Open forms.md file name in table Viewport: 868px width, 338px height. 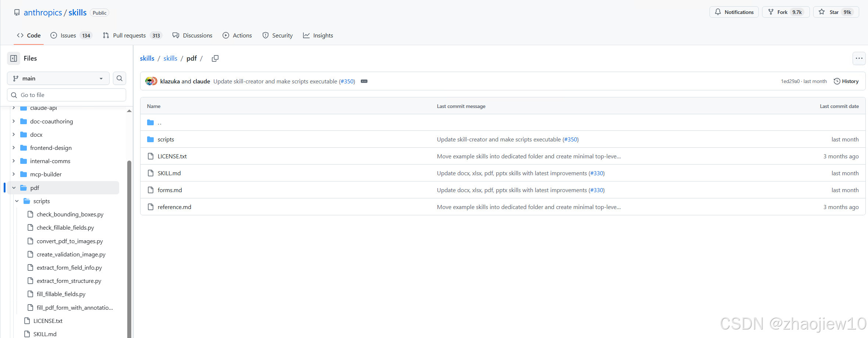170,190
